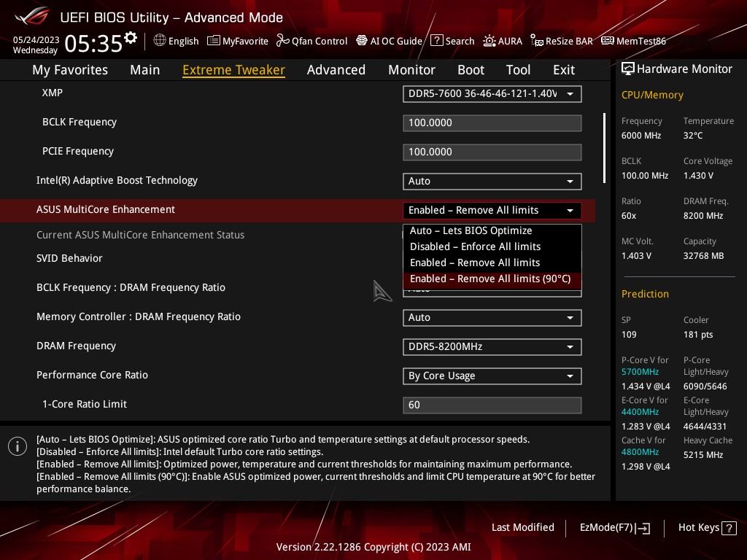
Task: Click the Last Modified button
Action: (522, 528)
